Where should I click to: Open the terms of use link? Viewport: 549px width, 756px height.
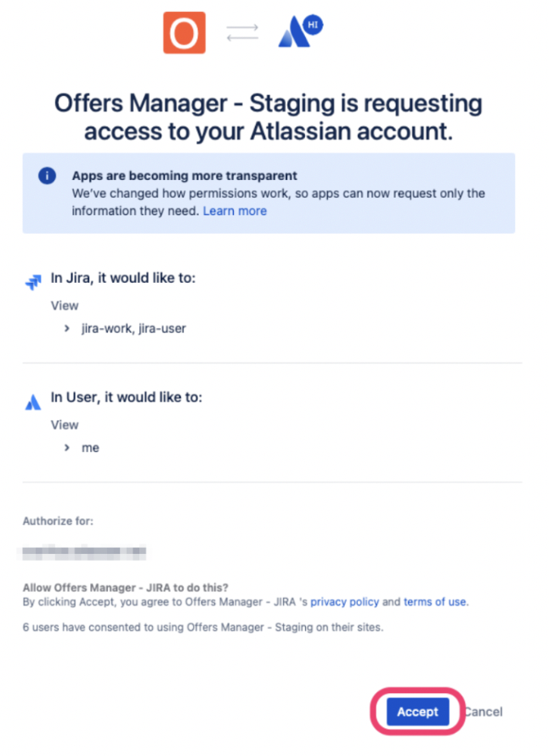click(434, 601)
